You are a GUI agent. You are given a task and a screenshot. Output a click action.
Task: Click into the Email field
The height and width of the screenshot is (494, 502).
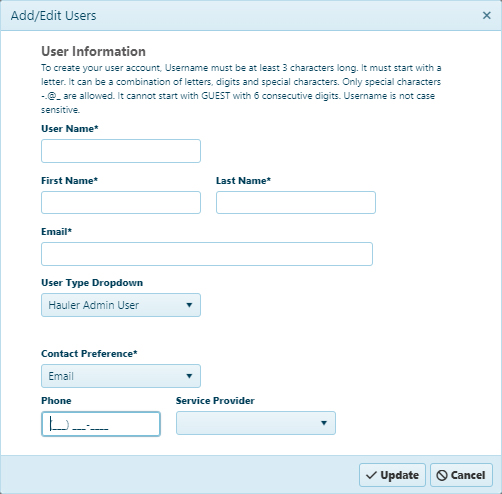[207, 254]
